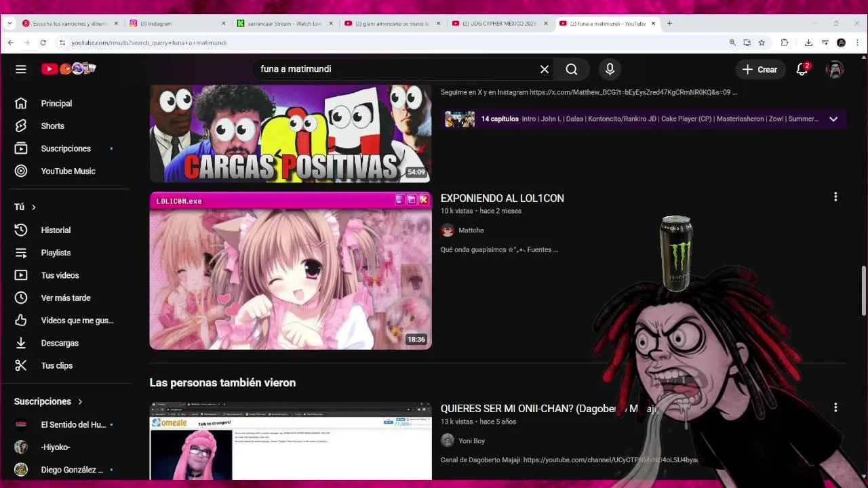
Task: Open the omegle video thumbnail
Action: [290, 441]
